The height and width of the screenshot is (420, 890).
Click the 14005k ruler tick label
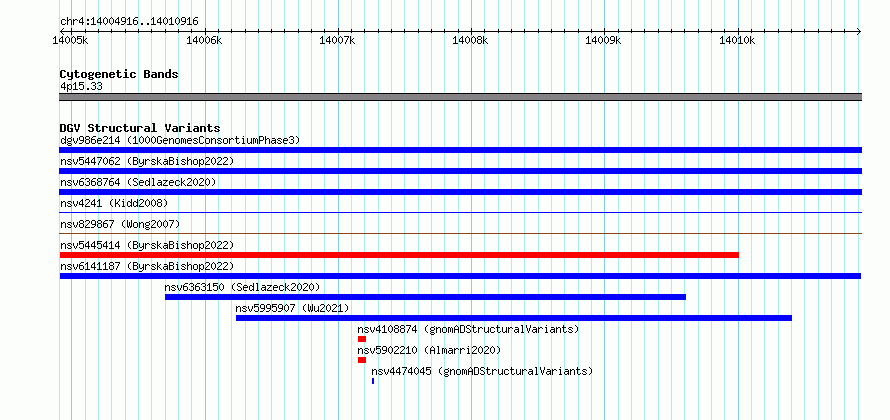[70, 40]
